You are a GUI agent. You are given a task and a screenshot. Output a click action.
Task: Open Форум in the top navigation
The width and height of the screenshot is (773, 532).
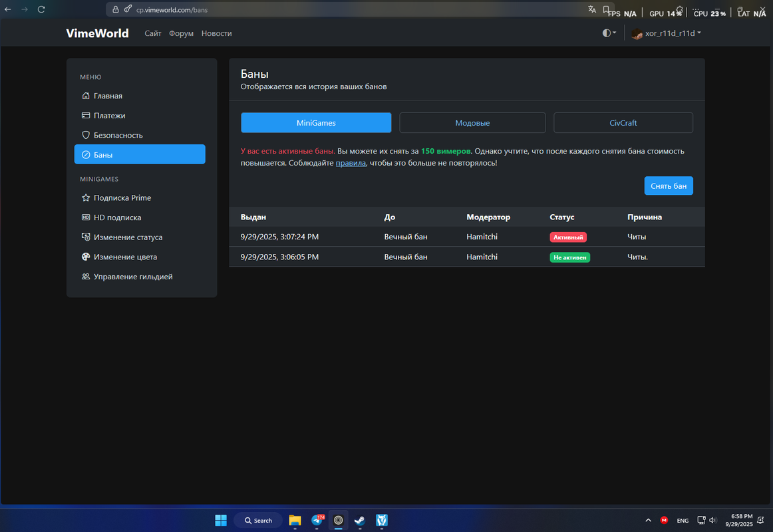click(x=181, y=33)
